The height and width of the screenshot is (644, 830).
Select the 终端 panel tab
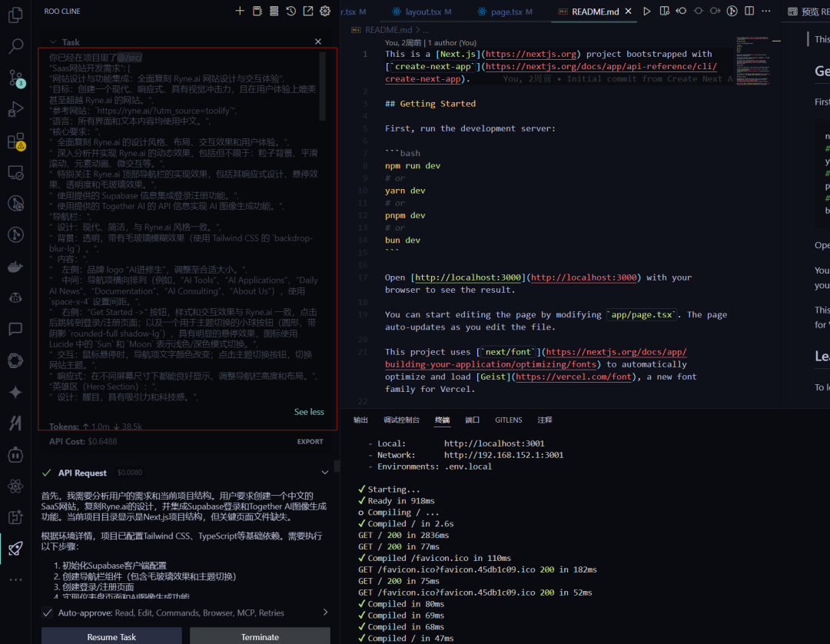pos(442,420)
